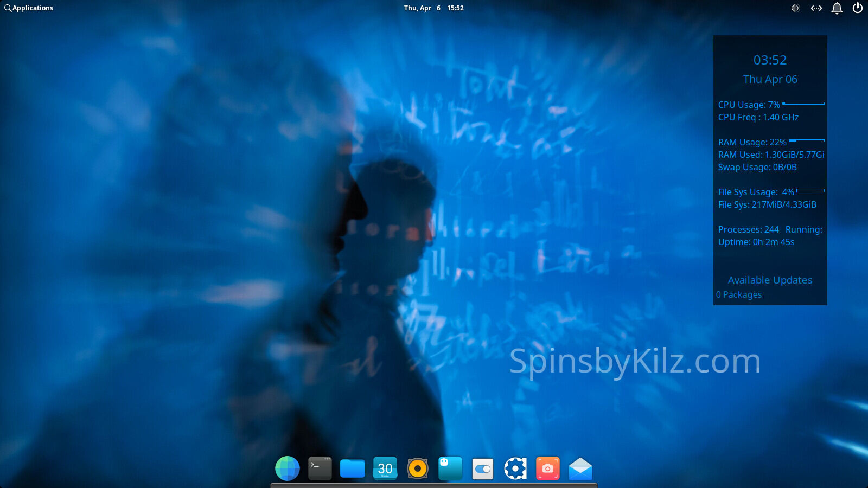The image size is (868, 488).
Task: Open the toggle-switch settings dock icon
Action: pos(483,469)
